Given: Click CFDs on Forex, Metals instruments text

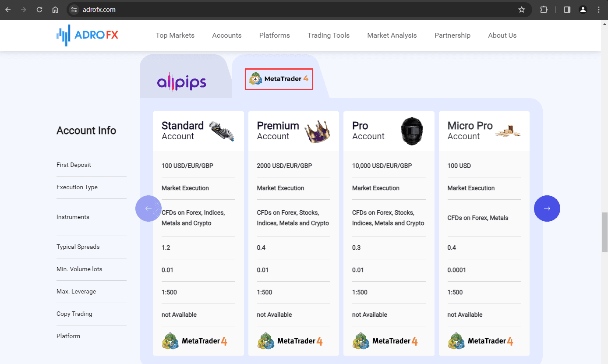Looking at the screenshot, I should click(x=478, y=218).
